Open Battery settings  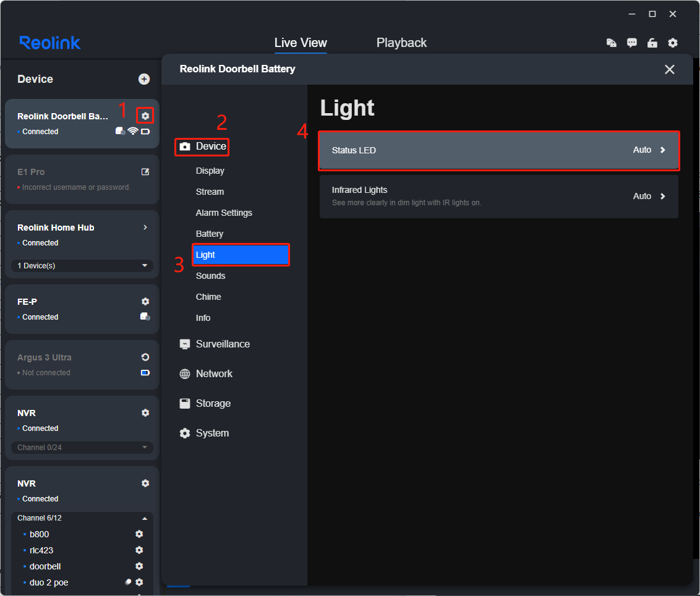pyautogui.click(x=210, y=234)
